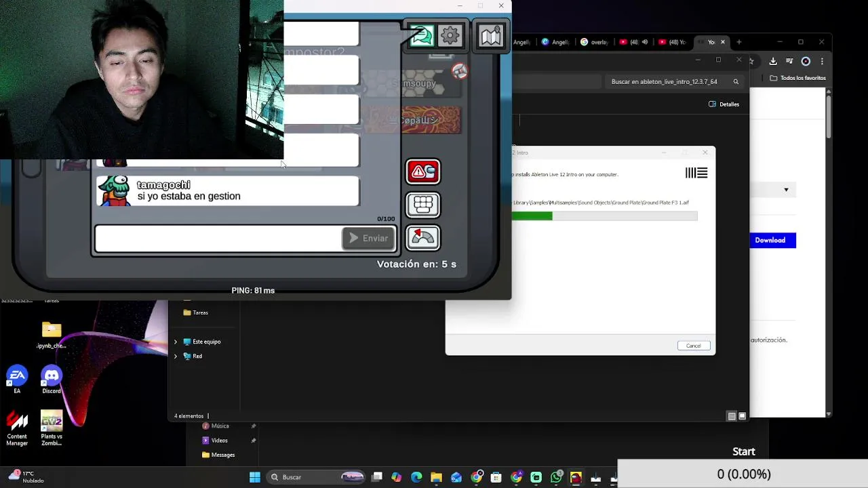Image resolution: width=868 pixels, height=488 pixels.
Task: Click the red report-player chat button
Action: 422,171
